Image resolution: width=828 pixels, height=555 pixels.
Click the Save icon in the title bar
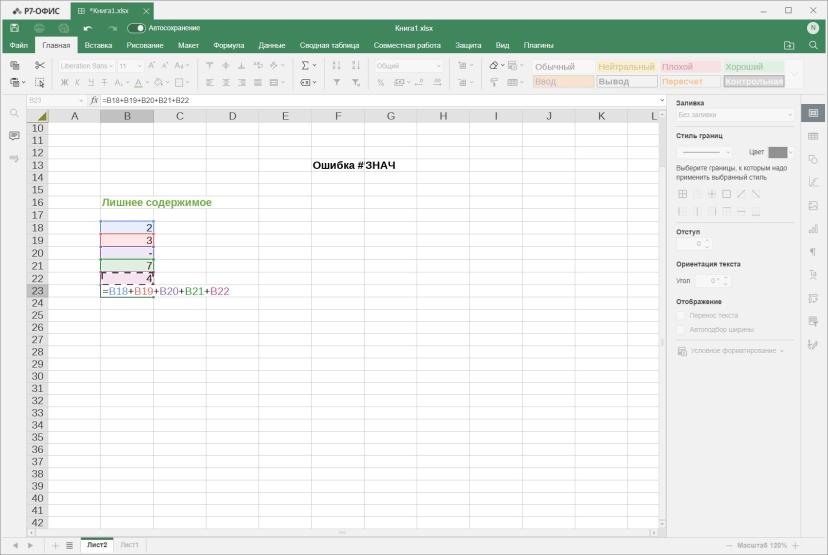click(15, 28)
